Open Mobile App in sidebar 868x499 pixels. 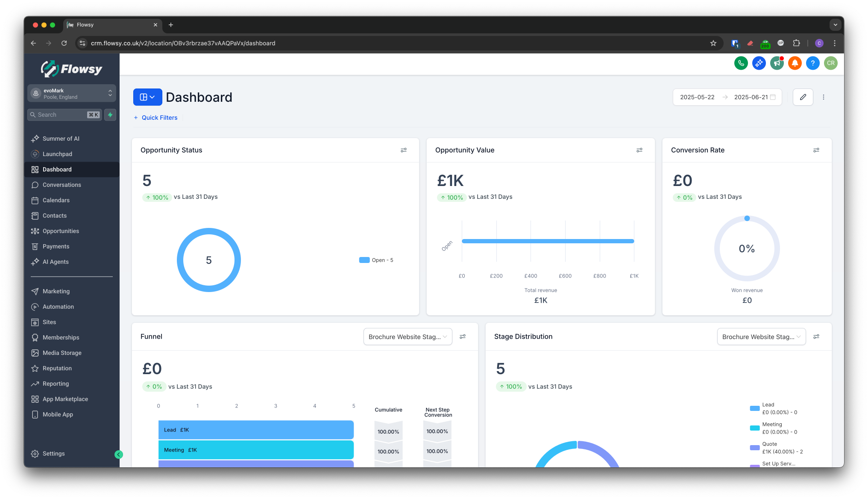point(72,414)
